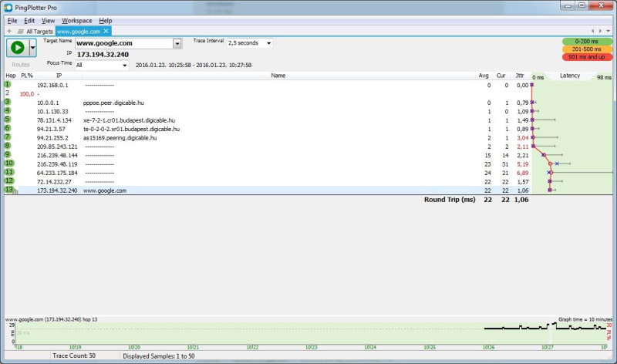Select hop 3 green number icon
617x364 pixels.
(8, 102)
